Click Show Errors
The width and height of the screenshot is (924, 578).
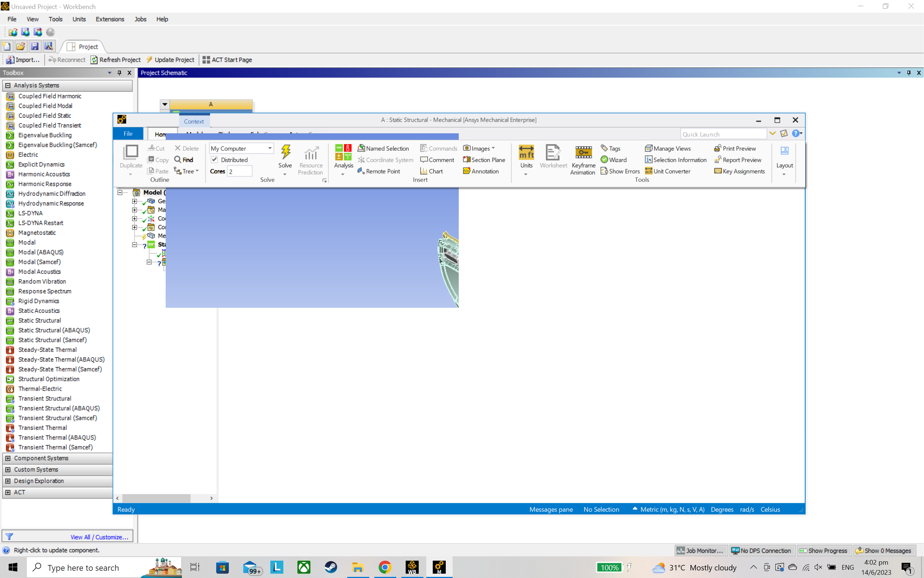click(x=620, y=171)
